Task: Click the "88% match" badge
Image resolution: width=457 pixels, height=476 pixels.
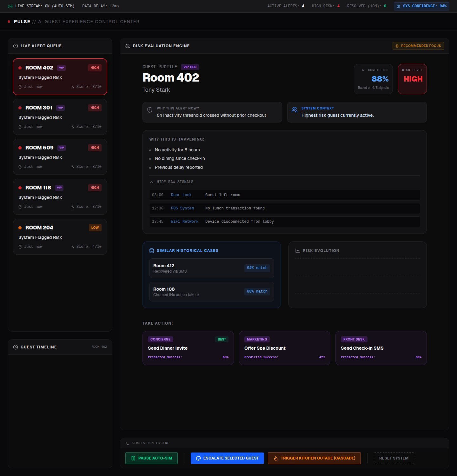Action: (257, 291)
